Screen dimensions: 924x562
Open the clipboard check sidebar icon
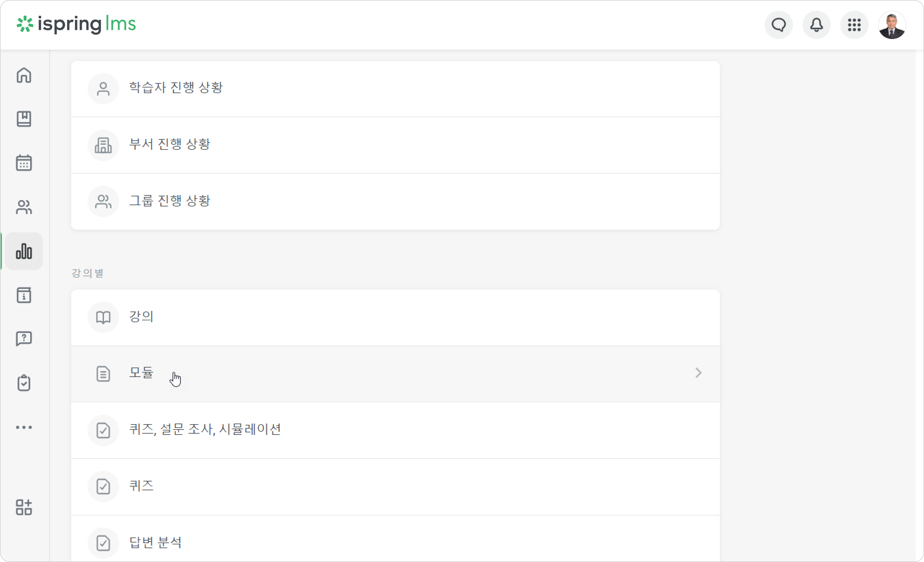[24, 382]
